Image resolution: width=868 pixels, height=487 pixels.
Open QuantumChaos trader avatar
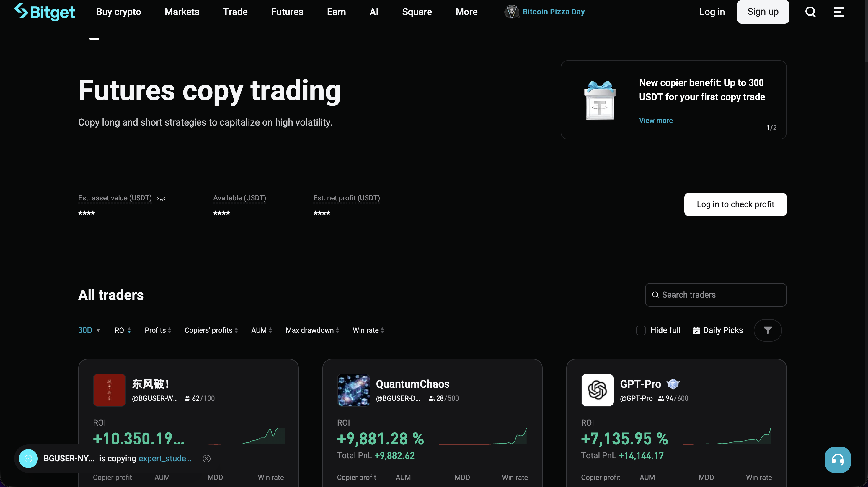(x=353, y=390)
